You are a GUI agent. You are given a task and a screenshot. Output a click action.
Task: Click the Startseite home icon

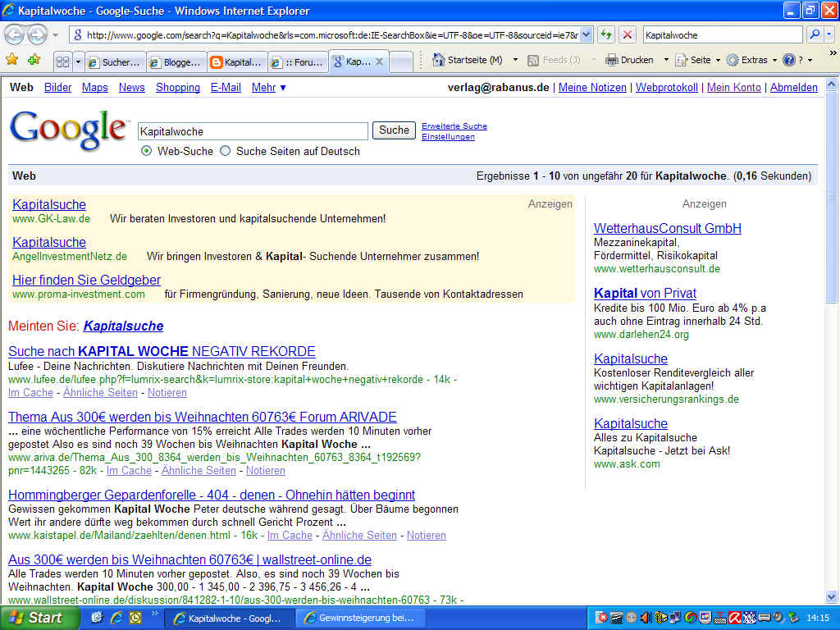[x=438, y=60]
